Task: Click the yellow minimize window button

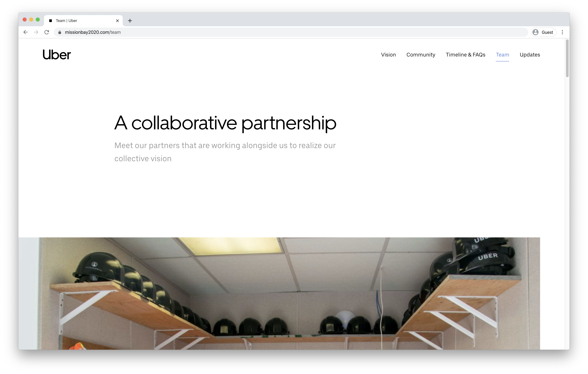Action: click(31, 20)
